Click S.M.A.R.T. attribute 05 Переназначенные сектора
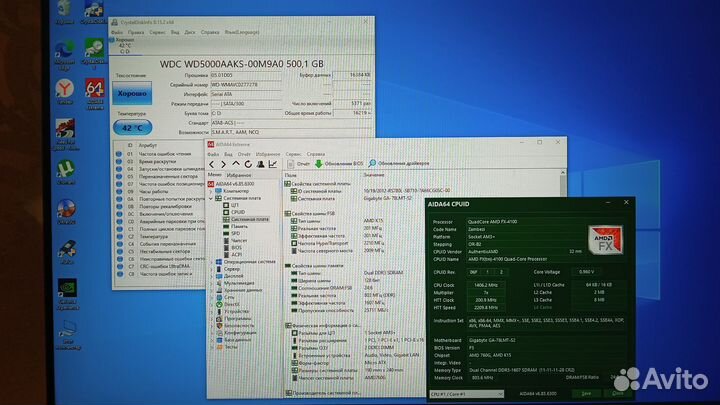The width and height of the screenshot is (720, 405). [159, 176]
